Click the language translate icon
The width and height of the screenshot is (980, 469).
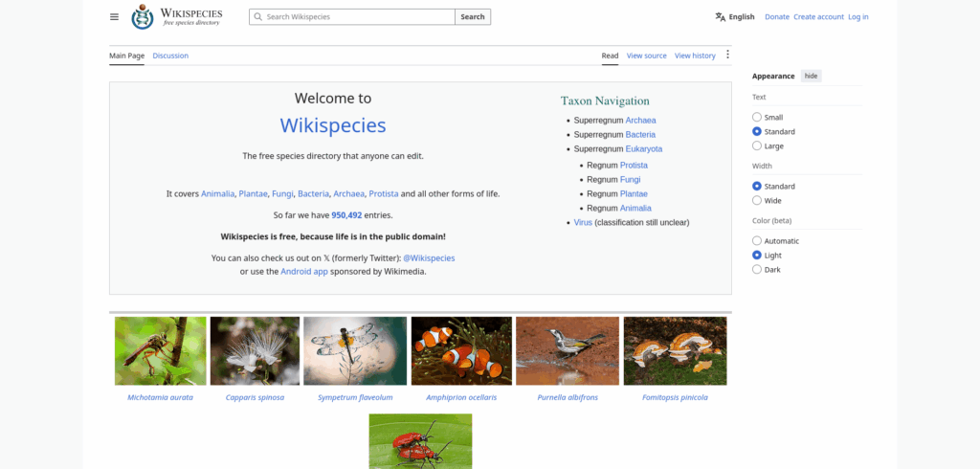(721, 17)
